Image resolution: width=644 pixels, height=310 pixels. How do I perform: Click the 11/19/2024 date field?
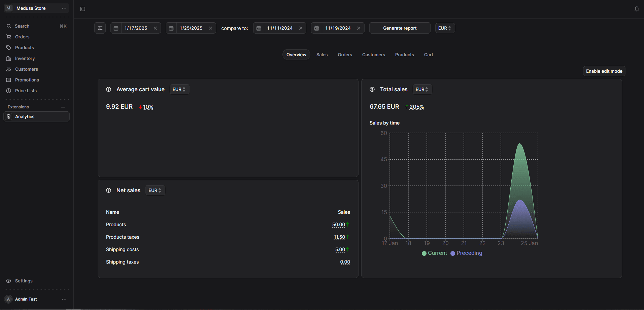[338, 28]
